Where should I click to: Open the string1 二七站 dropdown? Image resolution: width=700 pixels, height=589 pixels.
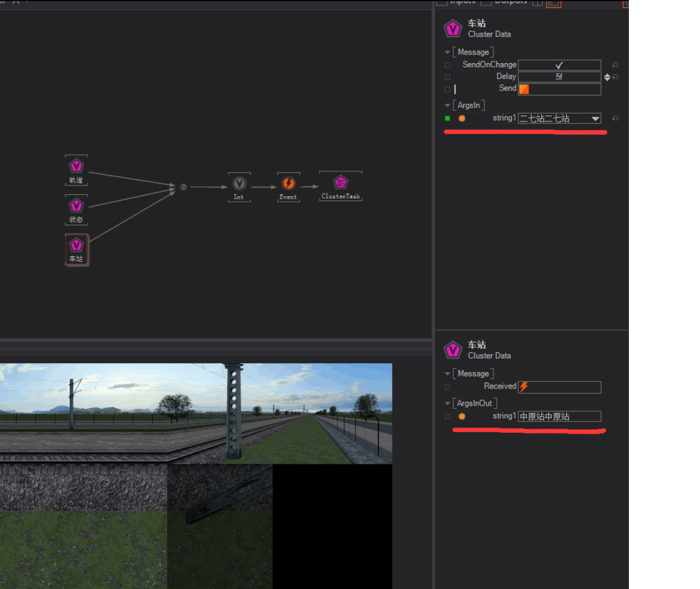[x=595, y=118]
